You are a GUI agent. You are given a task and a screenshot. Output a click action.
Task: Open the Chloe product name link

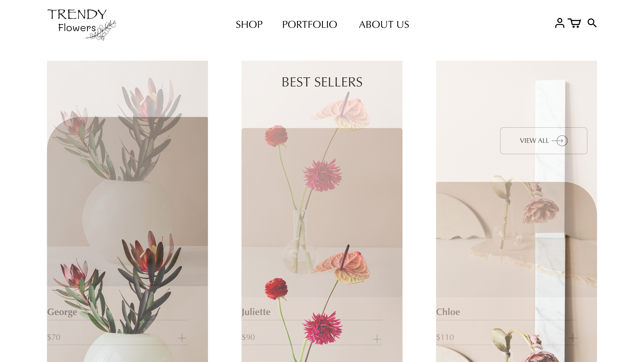(x=448, y=312)
